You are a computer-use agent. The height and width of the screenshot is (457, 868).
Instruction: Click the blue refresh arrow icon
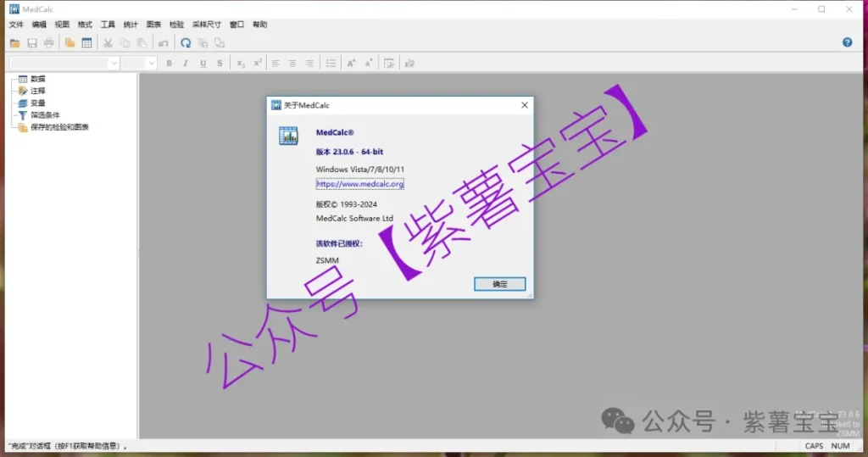coord(186,43)
